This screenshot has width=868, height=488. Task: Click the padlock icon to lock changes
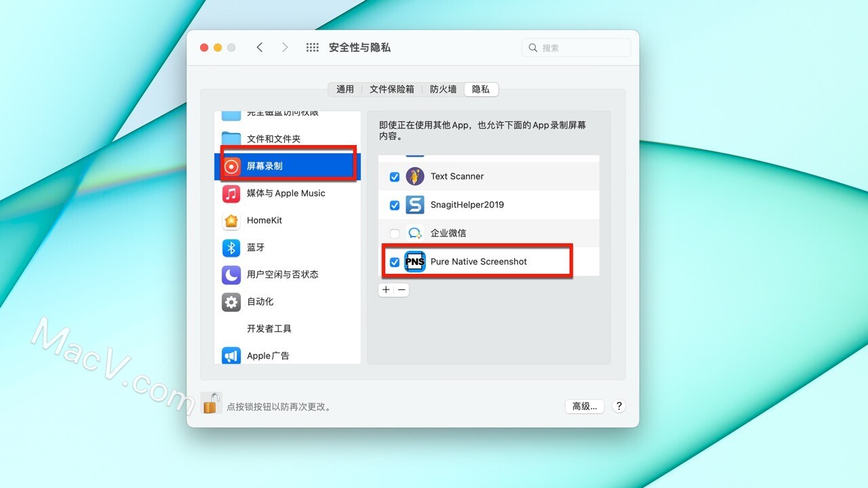[x=211, y=403]
